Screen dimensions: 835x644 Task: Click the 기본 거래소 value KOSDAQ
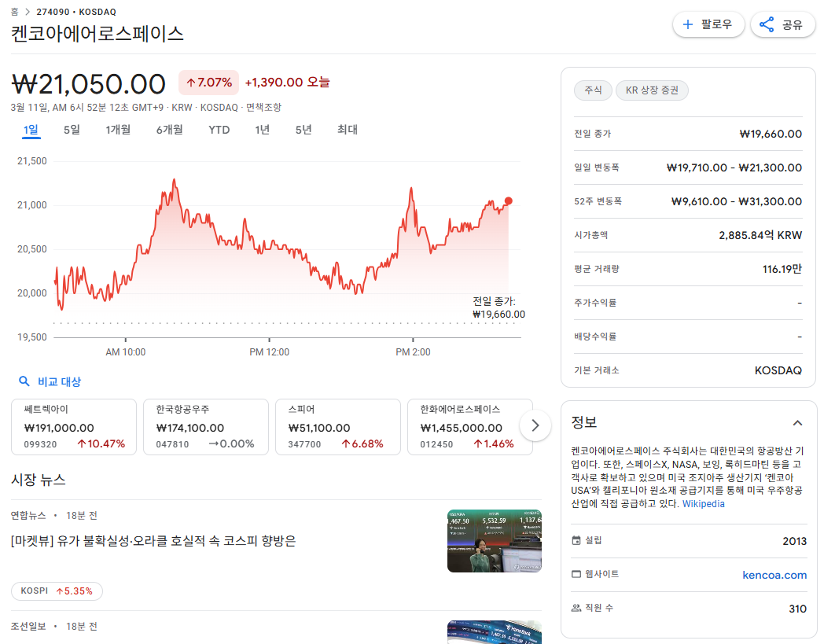click(778, 370)
